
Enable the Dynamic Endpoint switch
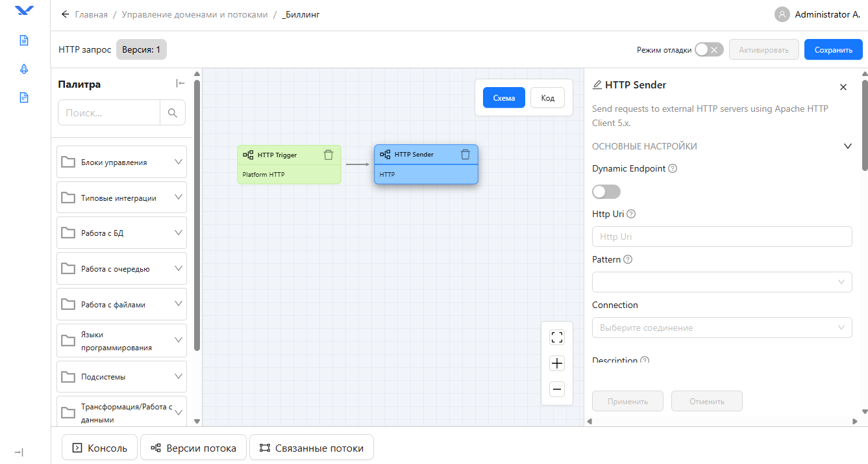606,192
